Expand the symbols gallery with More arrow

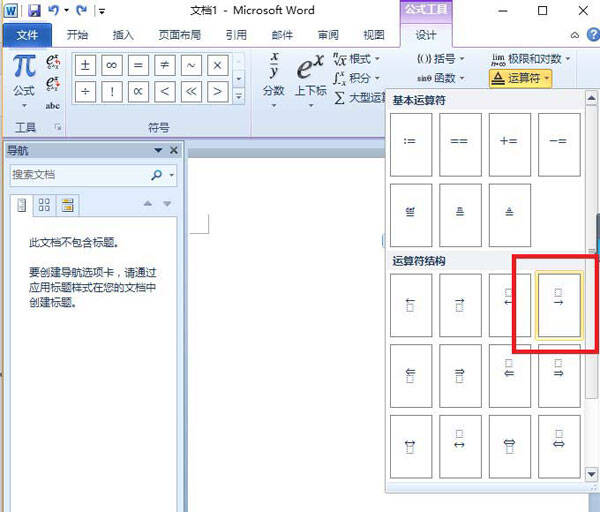click(x=239, y=96)
